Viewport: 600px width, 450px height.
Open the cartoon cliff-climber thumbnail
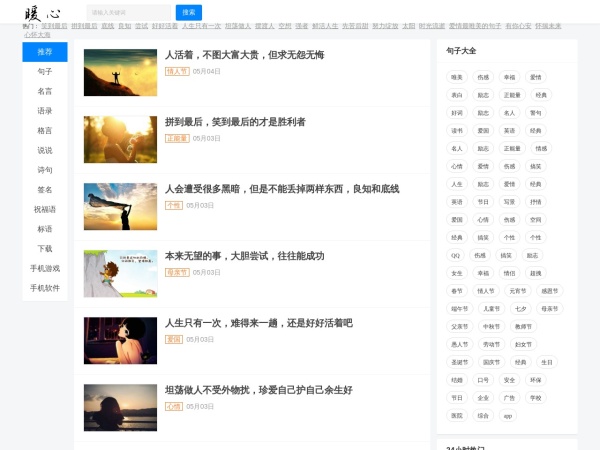click(121, 274)
